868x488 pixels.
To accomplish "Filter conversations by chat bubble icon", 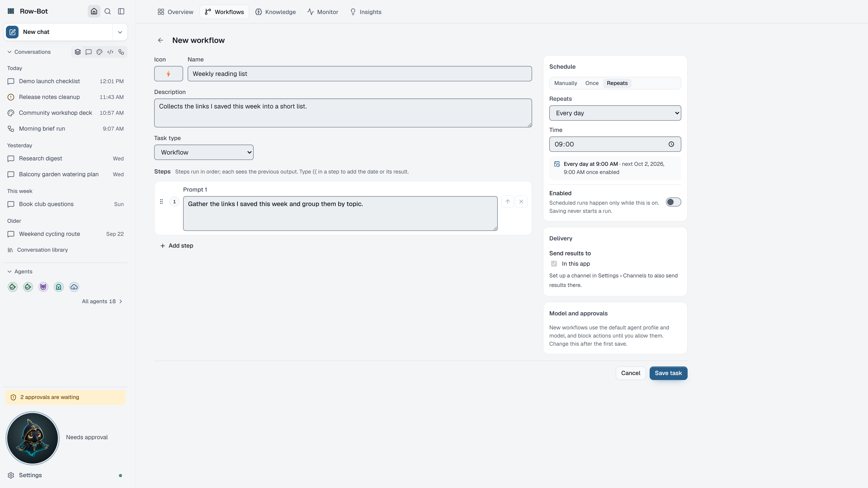I will coord(88,52).
